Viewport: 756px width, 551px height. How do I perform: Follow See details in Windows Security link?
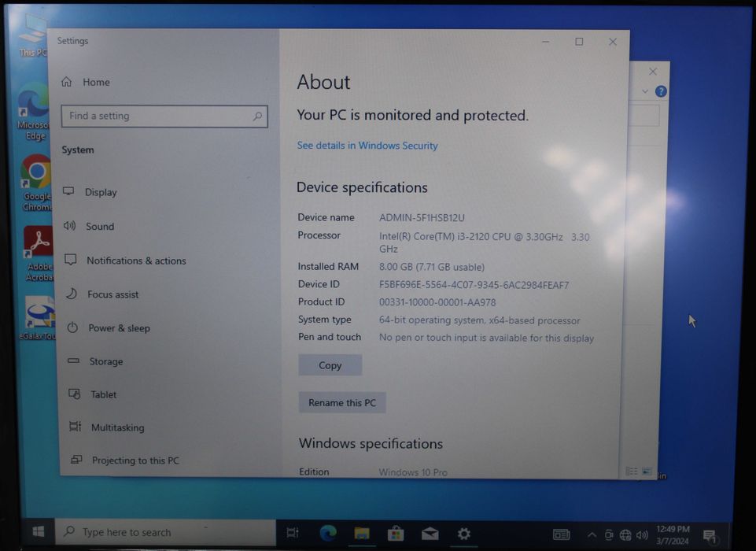(367, 146)
